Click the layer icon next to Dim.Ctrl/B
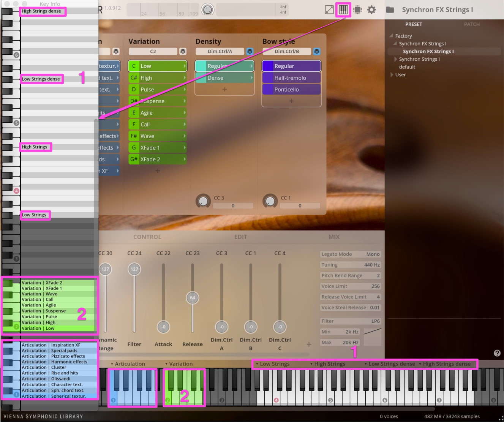The width and height of the screenshot is (504, 422). click(317, 51)
